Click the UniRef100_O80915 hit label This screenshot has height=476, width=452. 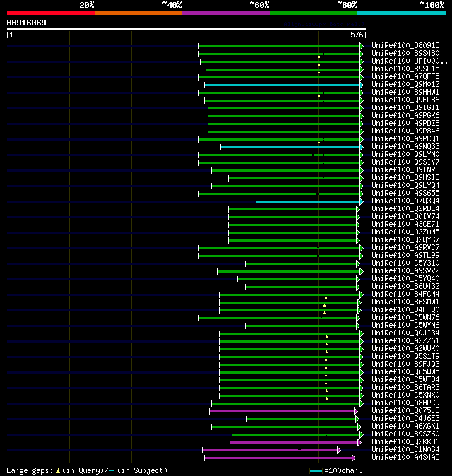point(405,45)
